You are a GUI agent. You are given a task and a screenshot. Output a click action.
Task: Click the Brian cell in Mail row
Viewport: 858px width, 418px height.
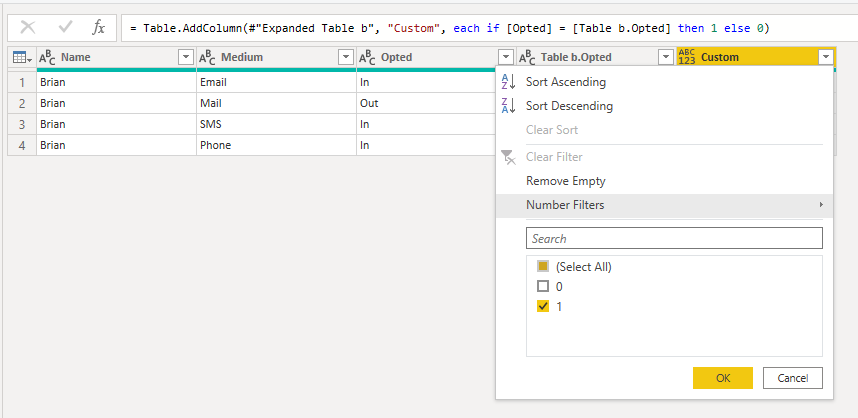tap(117, 103)
